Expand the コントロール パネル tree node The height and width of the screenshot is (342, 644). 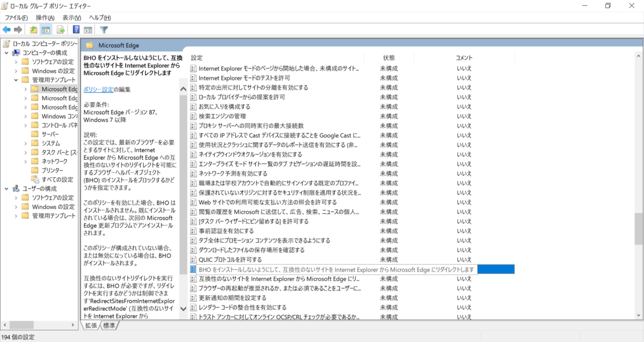click(x=25, y=125)
